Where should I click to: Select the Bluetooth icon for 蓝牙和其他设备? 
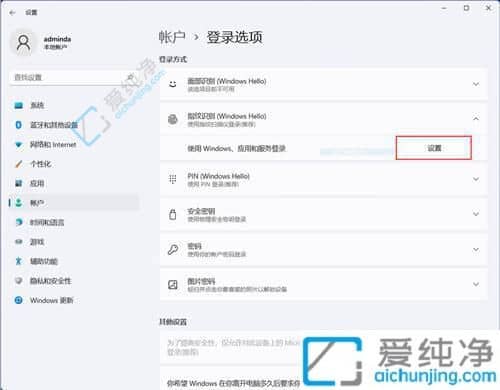[x=19, y=125]
